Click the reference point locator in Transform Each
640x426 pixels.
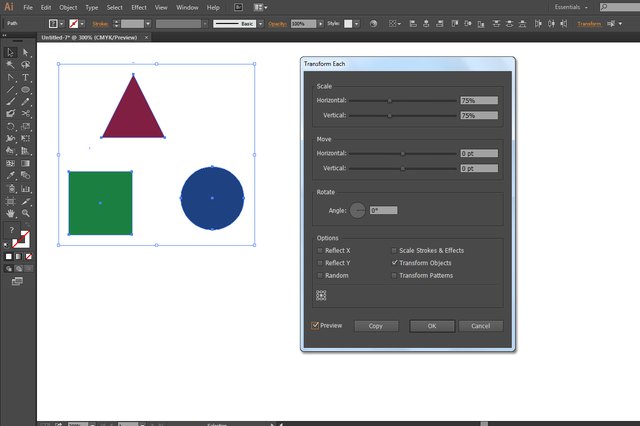321,295
